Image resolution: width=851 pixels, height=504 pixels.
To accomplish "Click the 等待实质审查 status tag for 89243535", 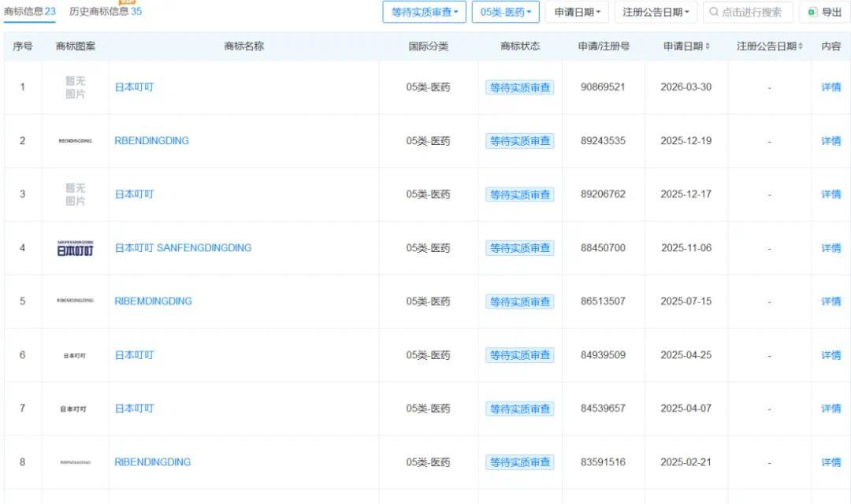I will click(519, 141).
